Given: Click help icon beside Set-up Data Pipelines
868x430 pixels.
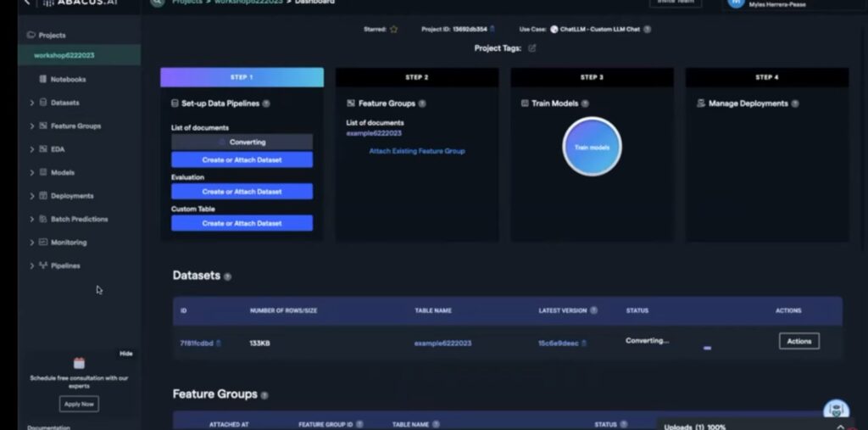Looking at the screenshot, I should coord(266,103).
